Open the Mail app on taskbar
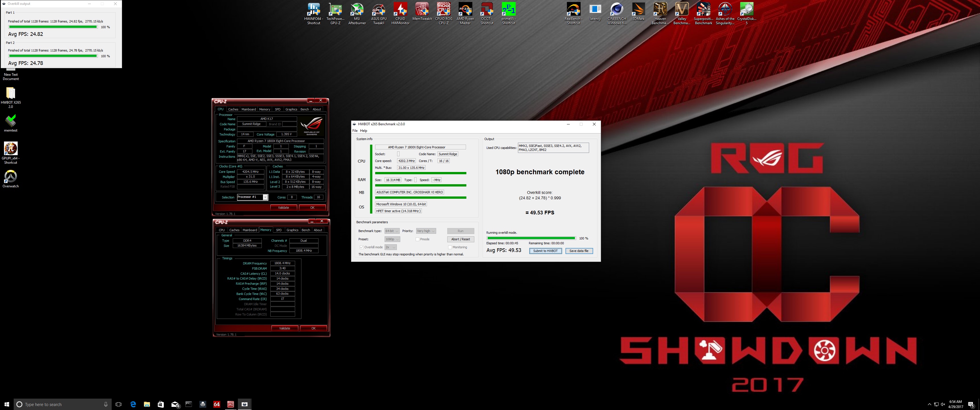This screenshot has width=980, height=410. pyautogui.click(x=175, y=404)
